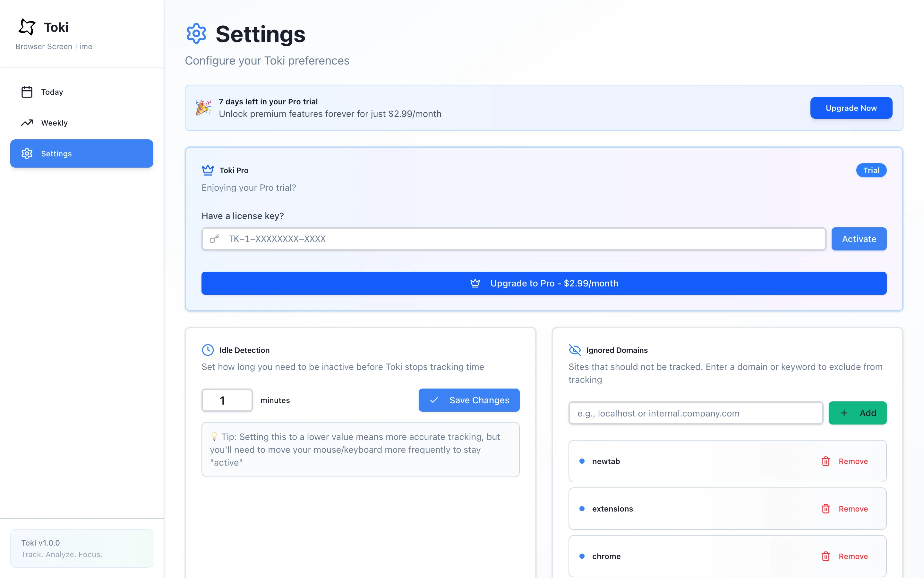Screen dimensions: 924x578
Task: Click the trash icon for newtab
Action: [826, 461]
